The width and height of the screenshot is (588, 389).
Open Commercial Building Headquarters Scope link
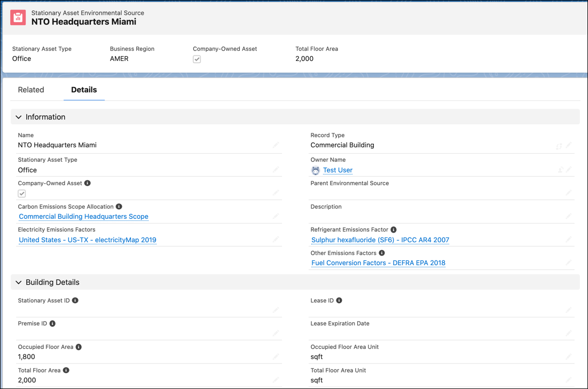pos(84,217)
